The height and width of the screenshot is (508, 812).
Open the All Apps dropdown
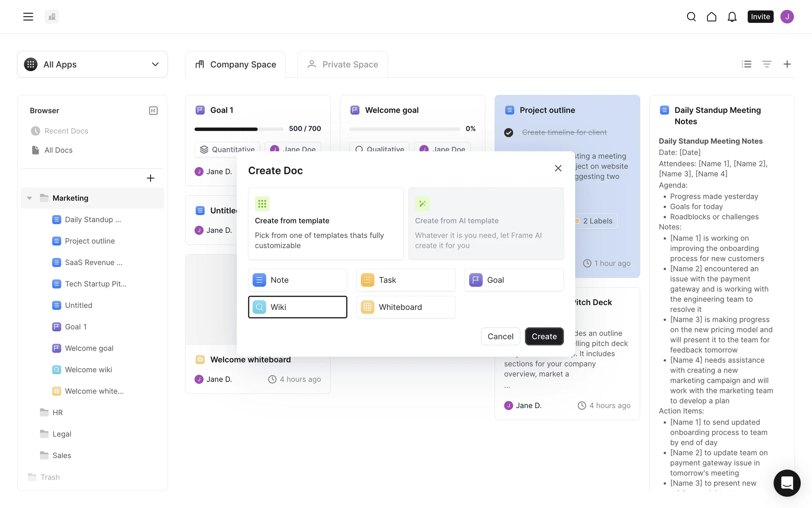92,64
